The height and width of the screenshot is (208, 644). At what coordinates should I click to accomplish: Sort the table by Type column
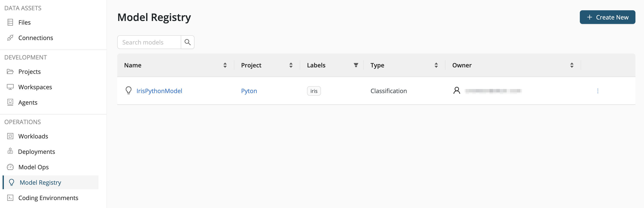436,65
